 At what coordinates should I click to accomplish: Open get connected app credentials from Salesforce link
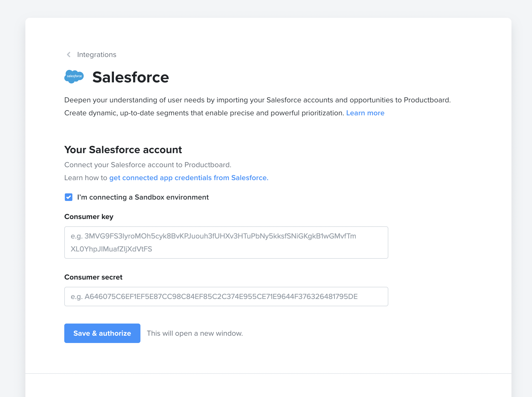[x=189, y=178]
